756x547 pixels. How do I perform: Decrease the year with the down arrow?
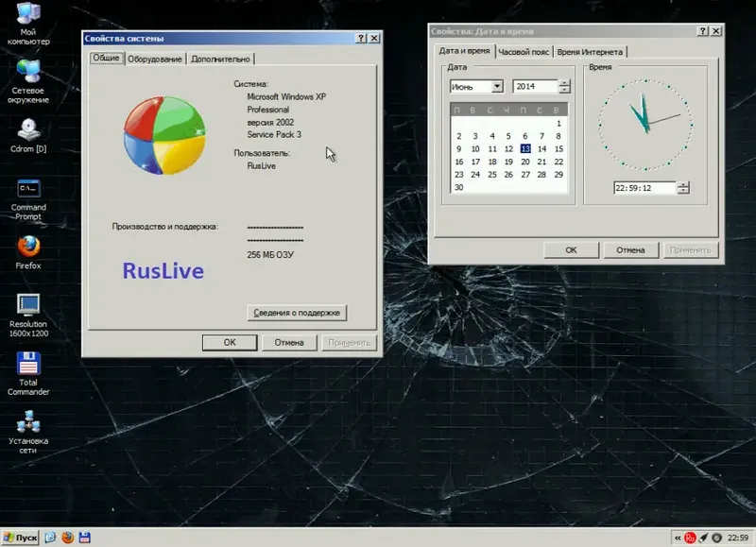click(564, 90)
